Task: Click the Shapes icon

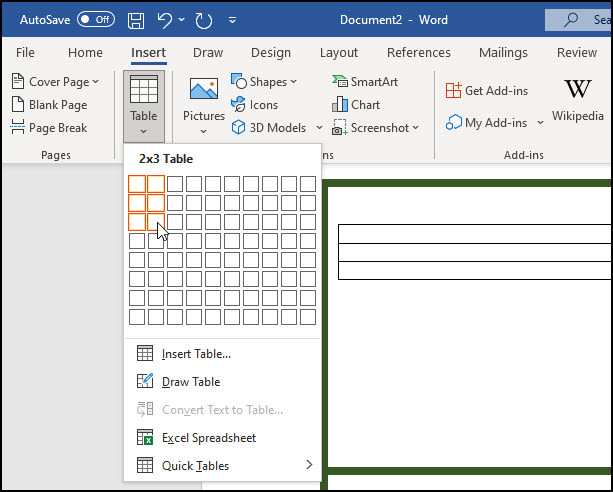Action: click(238, 81)
